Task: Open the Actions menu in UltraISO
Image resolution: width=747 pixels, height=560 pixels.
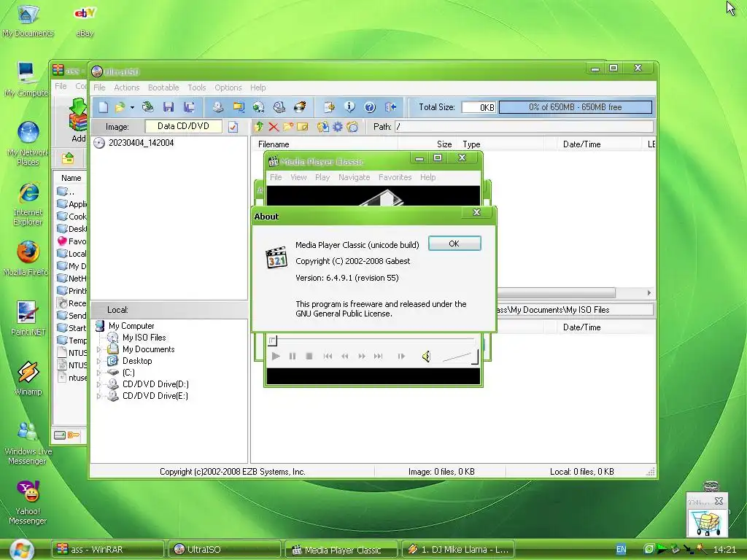Action: [126, 87]
